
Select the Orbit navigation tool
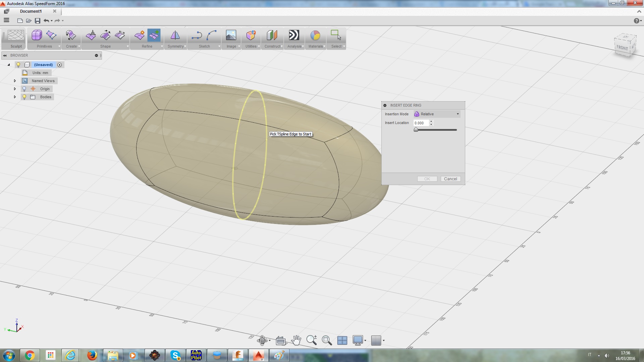click(x=262, y=341)
